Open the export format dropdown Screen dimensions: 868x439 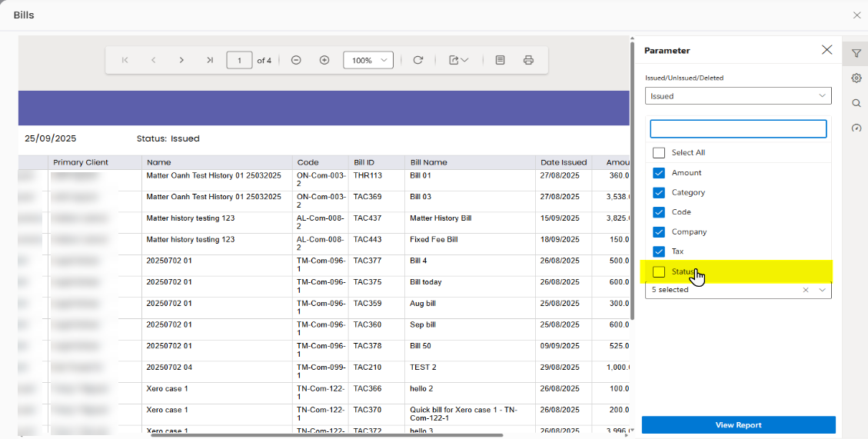[x=459, y=60]
